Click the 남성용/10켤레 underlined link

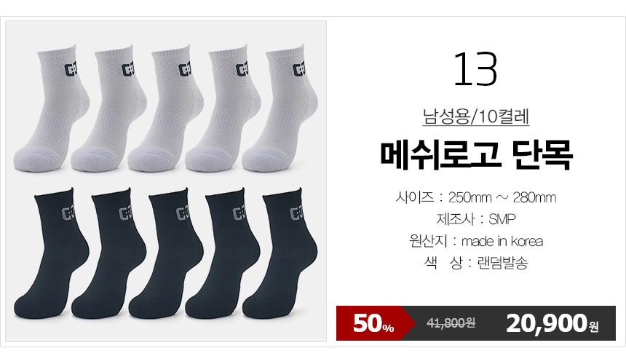(x=476, y=116)
